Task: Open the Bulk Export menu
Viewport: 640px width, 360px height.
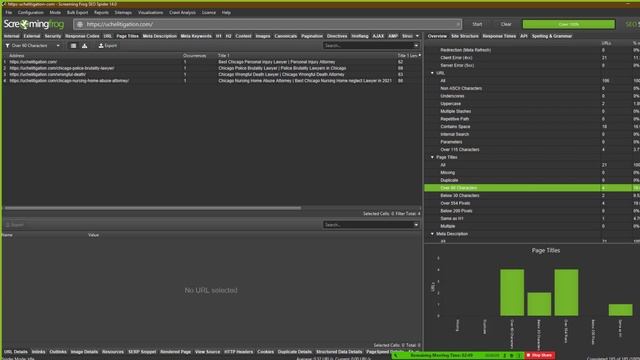Action: pos(77,13)
